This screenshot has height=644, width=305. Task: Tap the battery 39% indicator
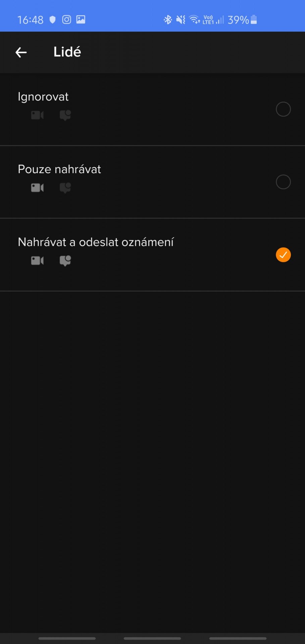click(242, 20)
